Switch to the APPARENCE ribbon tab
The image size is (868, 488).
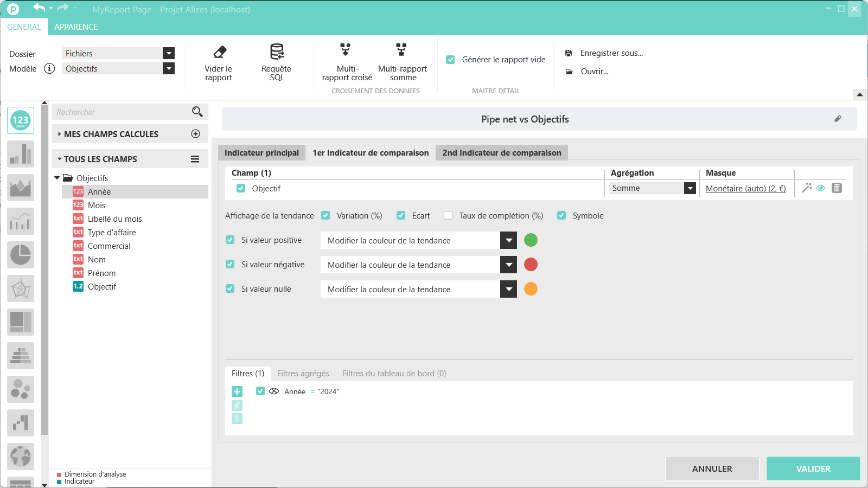coord(76,27)
